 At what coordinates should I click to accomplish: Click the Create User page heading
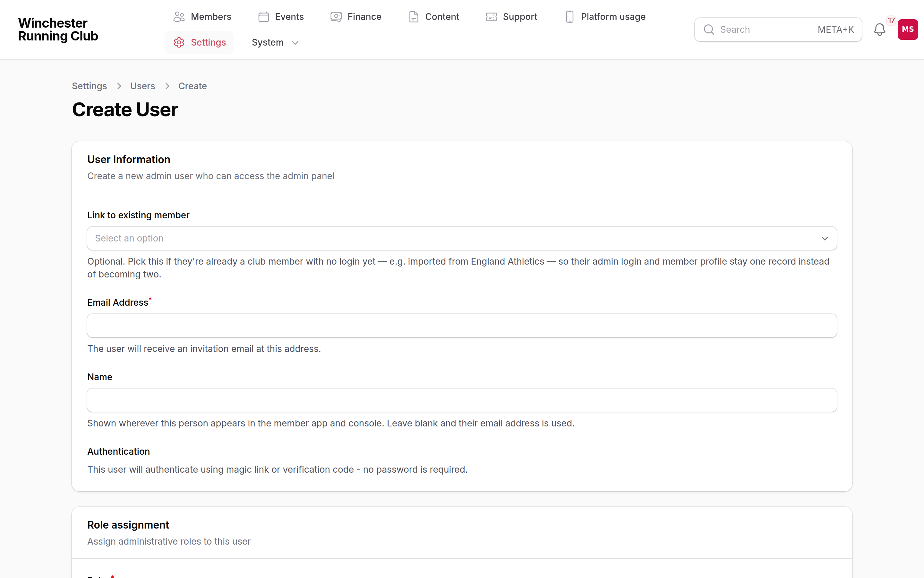coord(125,110)
